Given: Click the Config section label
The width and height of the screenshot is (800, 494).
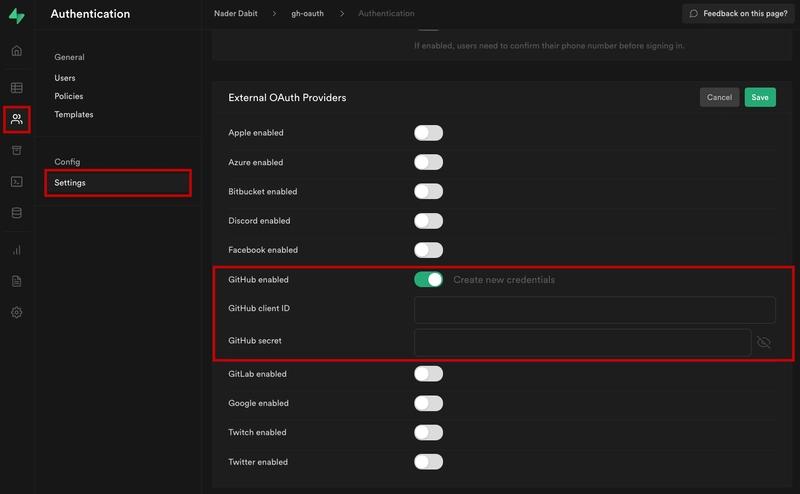Looking at the screenshot, I should coord(67,162).
